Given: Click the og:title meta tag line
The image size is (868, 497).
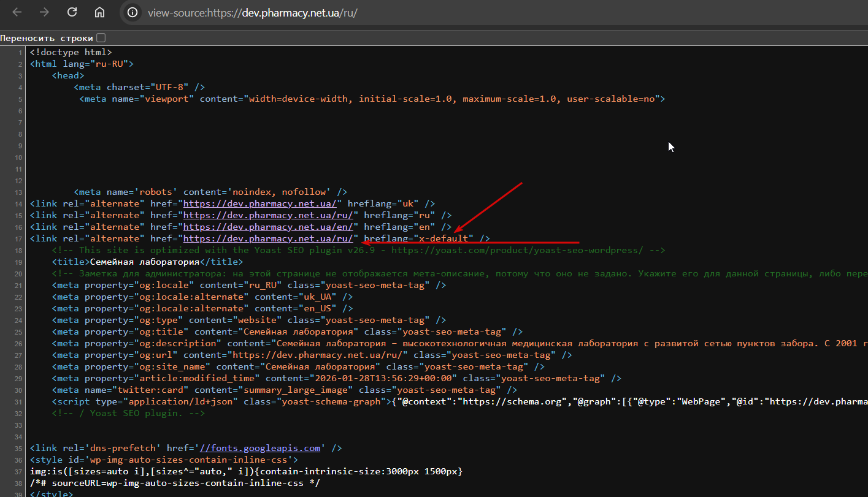Looking at the screenshot, I should (x=287, y=332).
